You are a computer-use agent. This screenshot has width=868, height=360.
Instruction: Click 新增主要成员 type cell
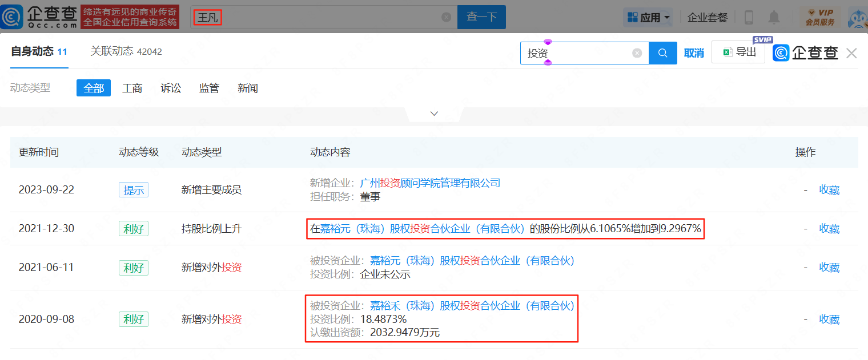click(211, 190)
